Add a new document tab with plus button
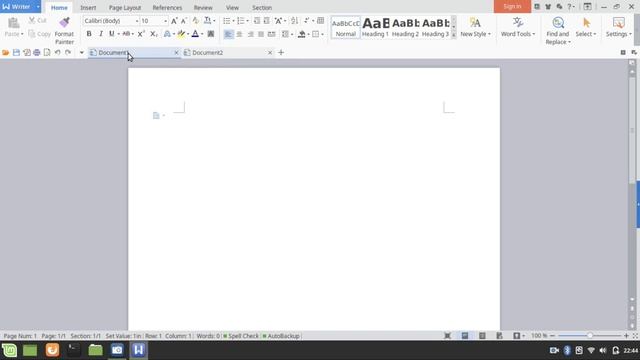The image size is (640, 360). (281, 53)
